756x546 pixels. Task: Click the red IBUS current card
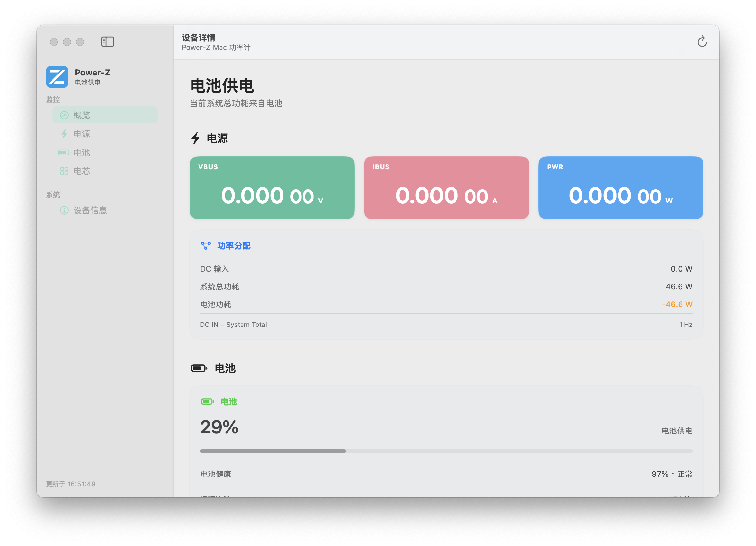[446, 188]
